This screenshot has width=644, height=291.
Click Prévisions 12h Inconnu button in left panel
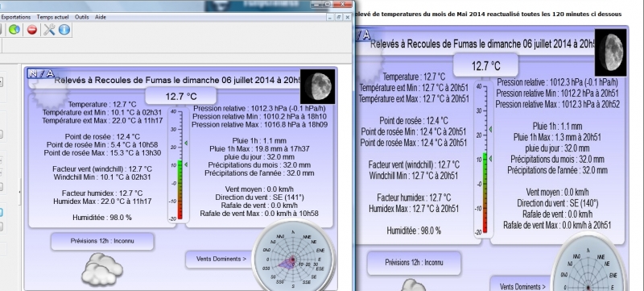click(x=102, y=241)
